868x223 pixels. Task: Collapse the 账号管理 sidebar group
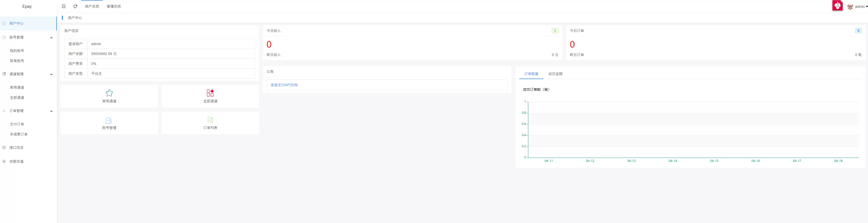click(51, 38)
